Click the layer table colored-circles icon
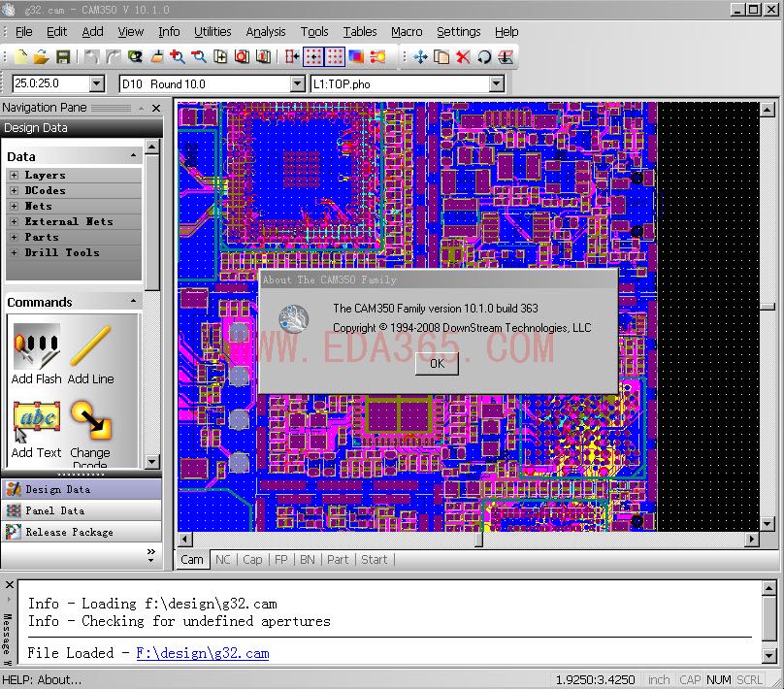The image size is (784, 689). point(135,56)
